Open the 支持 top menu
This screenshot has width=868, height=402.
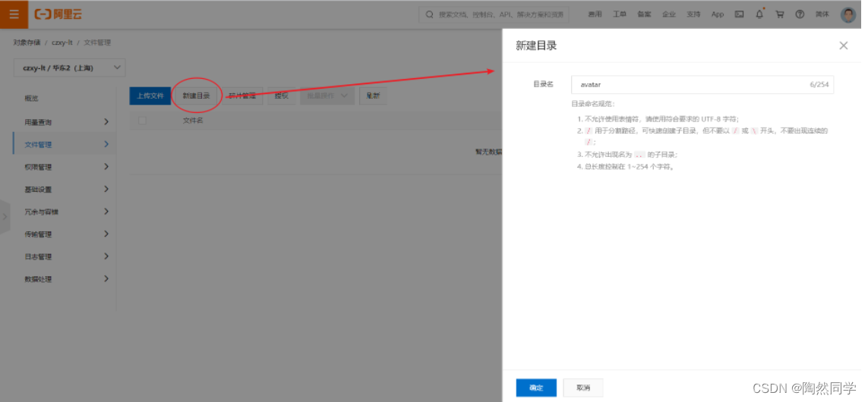tap(693, 14)
